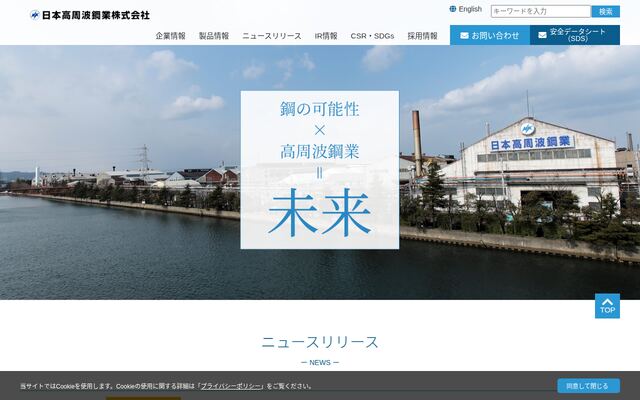This screenshot has width=640, height=400.
Task: Open the CSR・SDGs menu
Action: 372,36
